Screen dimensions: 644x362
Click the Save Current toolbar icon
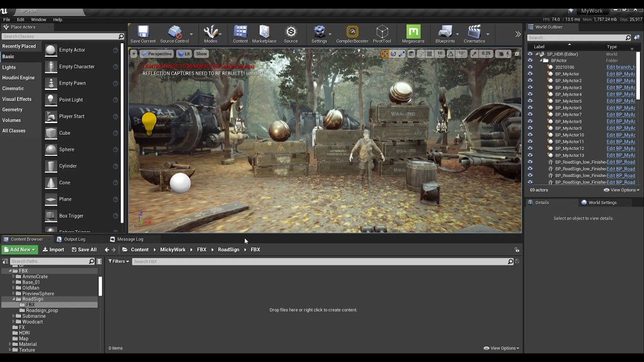pyautogui.click(x=143, y=34)
